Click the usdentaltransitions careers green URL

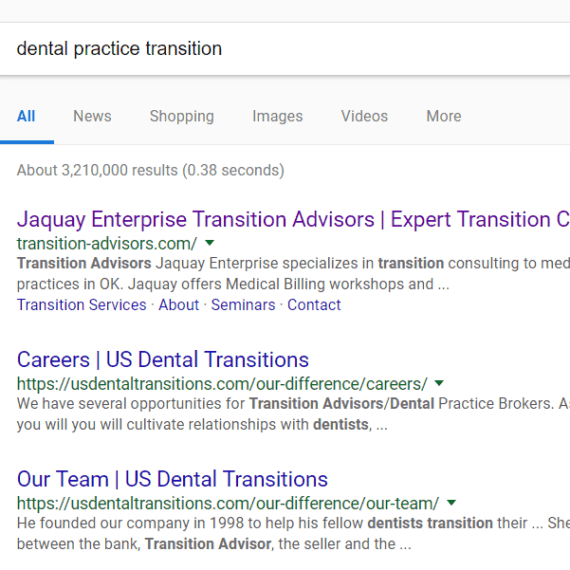coord(222,384)
